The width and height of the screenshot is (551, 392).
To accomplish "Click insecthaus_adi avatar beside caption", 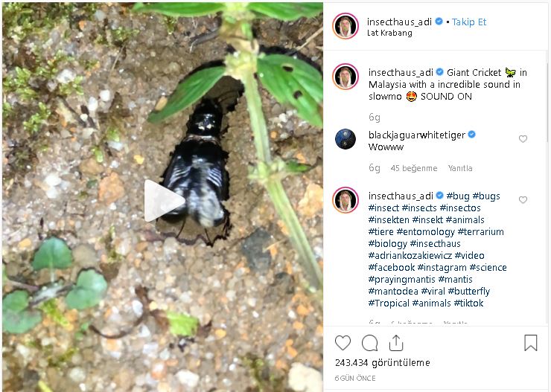I will coord(345,77).
